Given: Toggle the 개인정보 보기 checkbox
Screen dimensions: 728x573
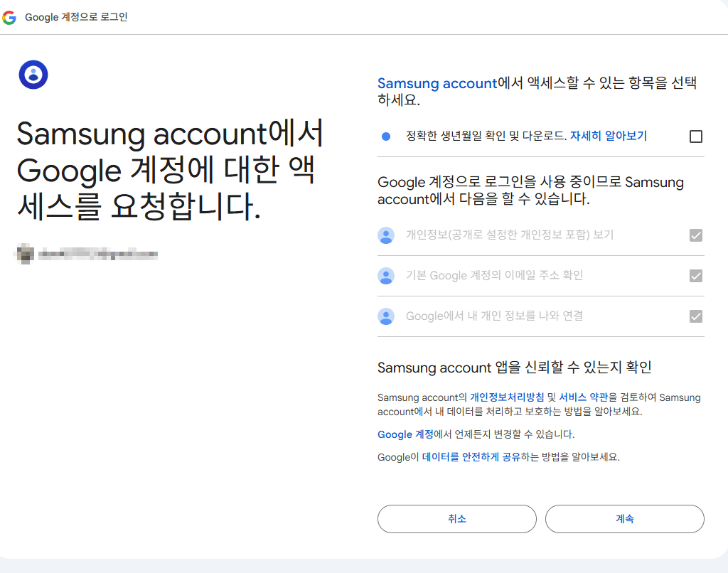Looking at the screenshot, I should pyautogui.click(x=695, y=235).
